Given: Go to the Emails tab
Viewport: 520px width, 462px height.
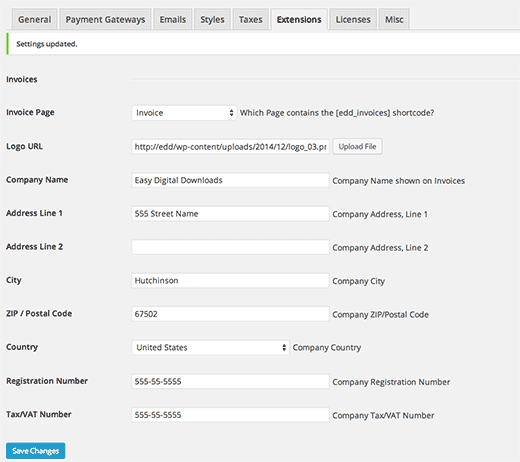Looking at the screenshot, I should (173, 19).
